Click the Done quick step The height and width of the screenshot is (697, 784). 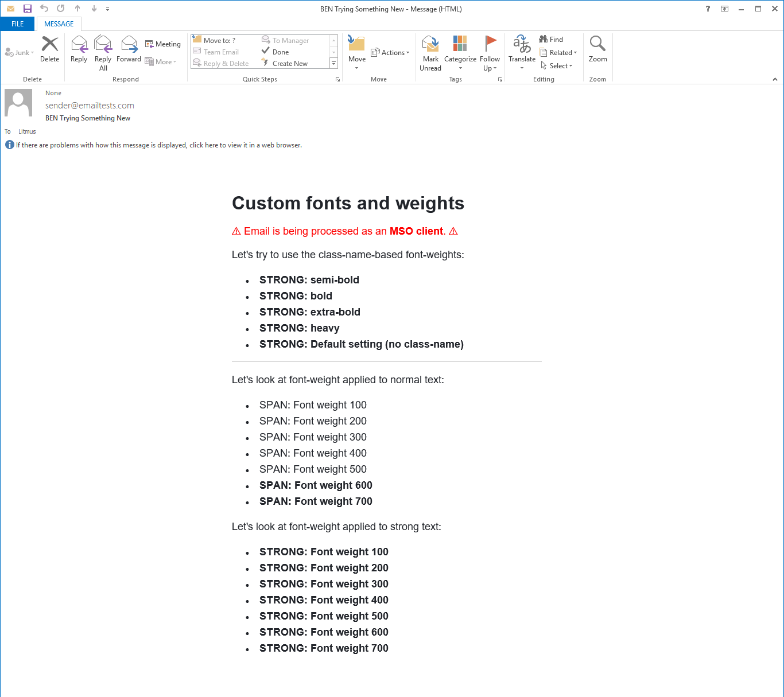tap(280, 52)
